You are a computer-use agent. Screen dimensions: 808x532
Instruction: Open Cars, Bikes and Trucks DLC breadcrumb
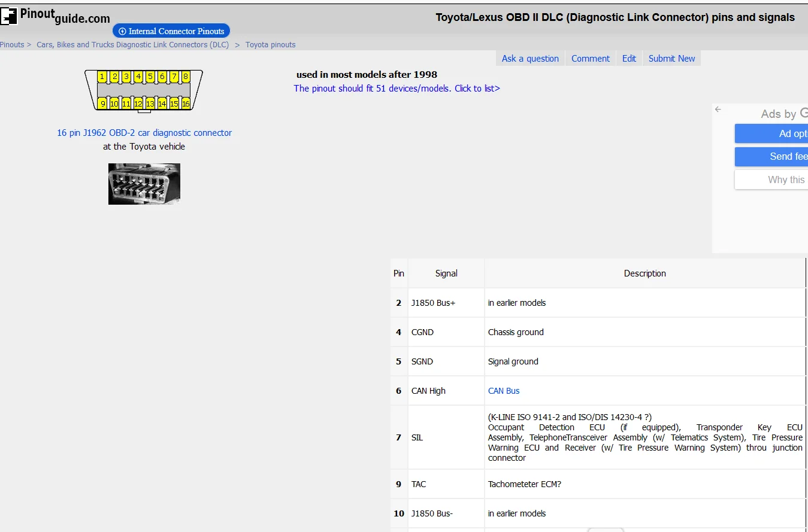click(133, 45)
